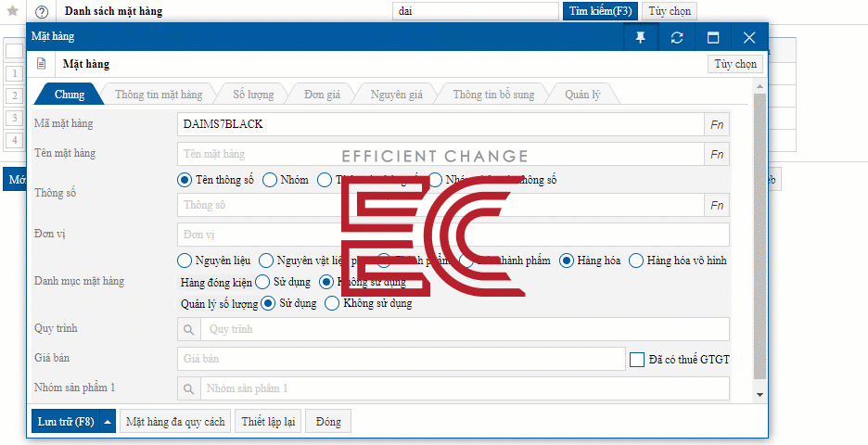Click row number 1 in background list
This screenshot has height=445, width=868.
[15, 73]
